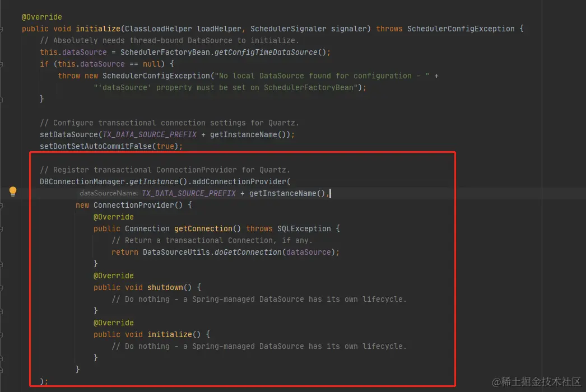Click the '@Override' annotation at the very top
Viewport: 586px width, 392px height.
pos(42,17)
